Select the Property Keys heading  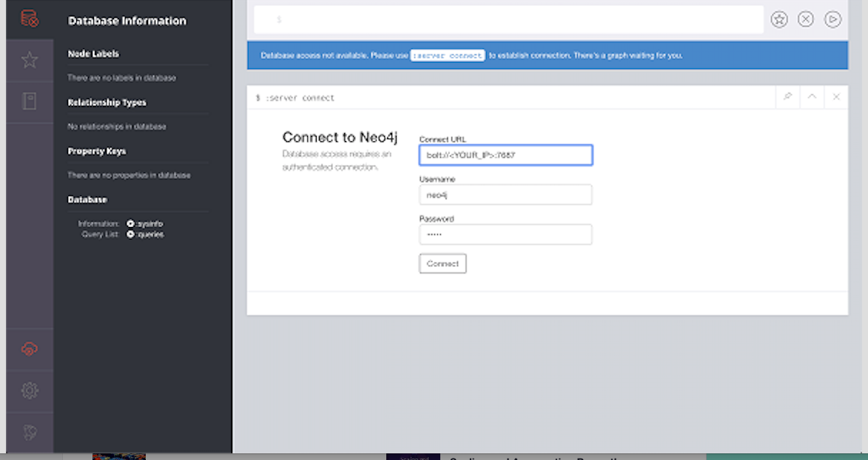(97, 151)
